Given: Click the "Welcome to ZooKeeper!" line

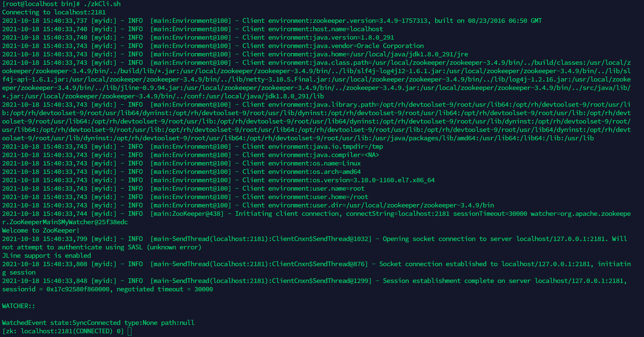Looking at the screenshot, I should pyautogui.click(x=41, y=231).
